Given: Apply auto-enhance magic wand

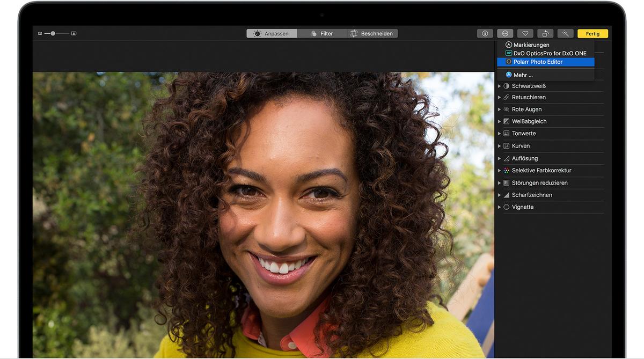Looking at the screenshot, I should [566, 33].
